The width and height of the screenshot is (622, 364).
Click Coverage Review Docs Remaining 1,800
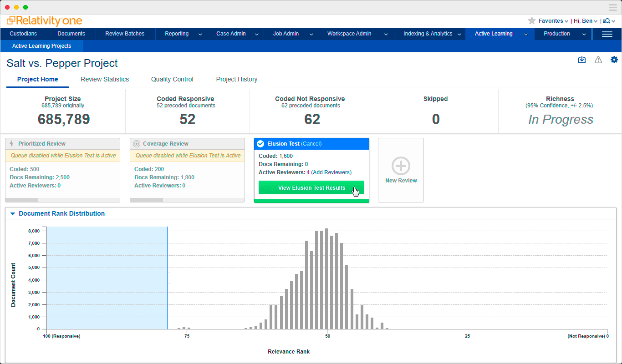[x=164, y=177]
